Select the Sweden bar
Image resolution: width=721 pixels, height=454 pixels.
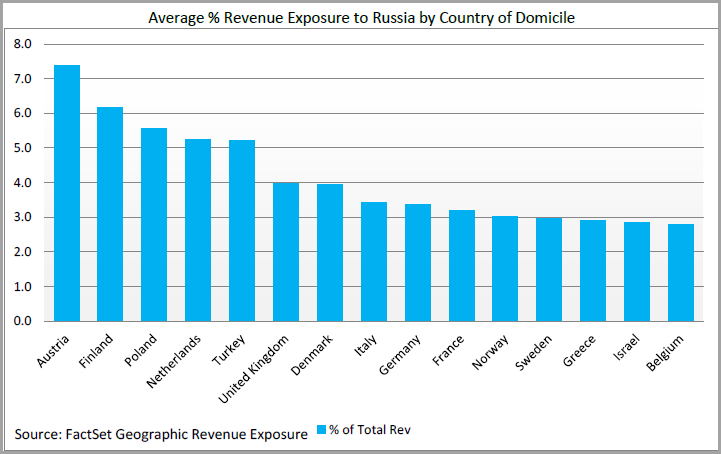click(549, 270)
